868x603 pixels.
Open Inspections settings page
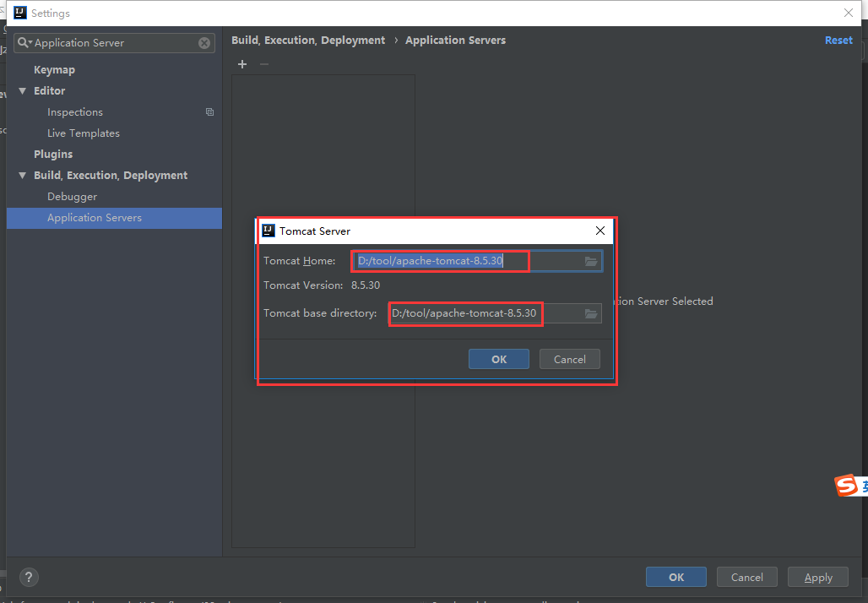point(75,111)
